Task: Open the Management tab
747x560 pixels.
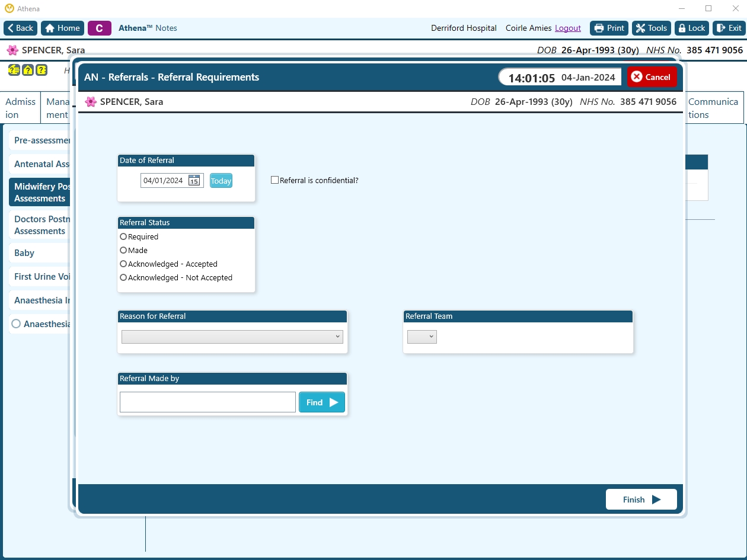Action: click(58, 108)
